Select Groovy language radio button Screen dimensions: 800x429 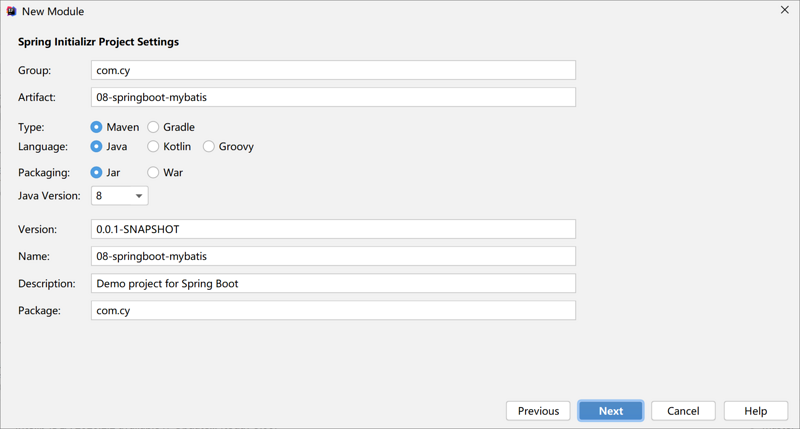tap(209, 146)
